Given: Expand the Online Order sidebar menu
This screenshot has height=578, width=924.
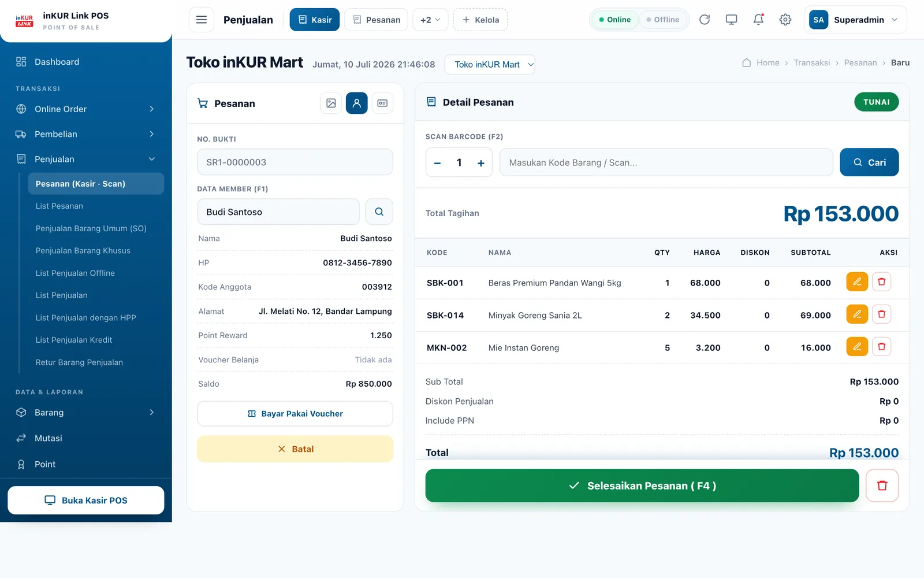Looking at the screenshot, I should (85, 109).
